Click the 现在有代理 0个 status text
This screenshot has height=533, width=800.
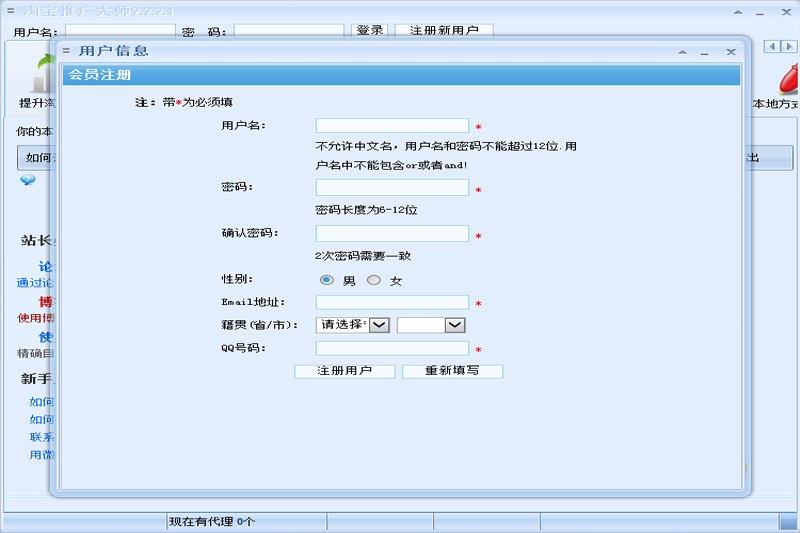212,521
